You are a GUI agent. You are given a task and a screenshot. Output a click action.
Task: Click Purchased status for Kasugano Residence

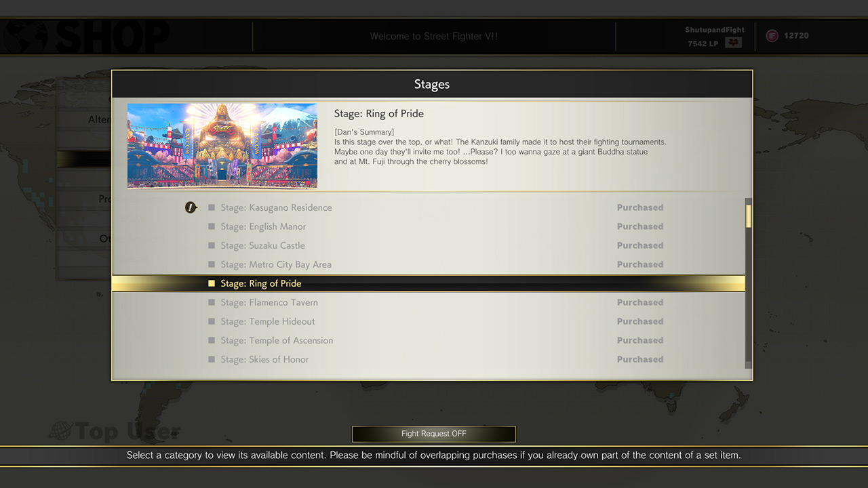point(639,207)
